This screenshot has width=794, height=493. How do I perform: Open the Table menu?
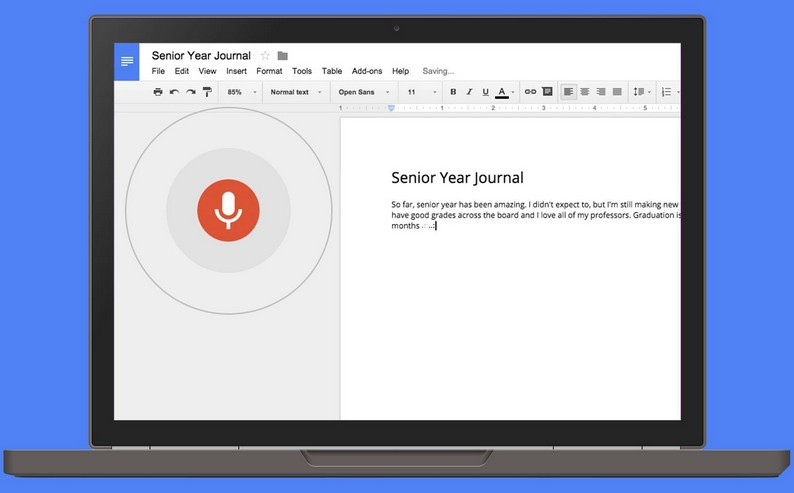332,71
